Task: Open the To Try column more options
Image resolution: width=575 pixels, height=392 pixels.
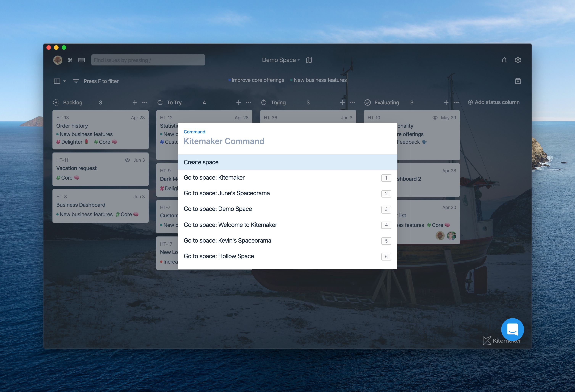Action: click(249, 102)
